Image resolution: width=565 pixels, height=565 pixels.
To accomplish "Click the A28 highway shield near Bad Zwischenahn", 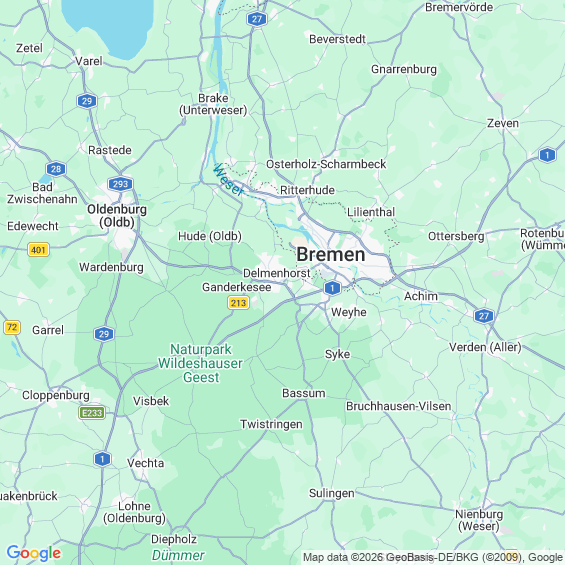I will click(56, 169).
